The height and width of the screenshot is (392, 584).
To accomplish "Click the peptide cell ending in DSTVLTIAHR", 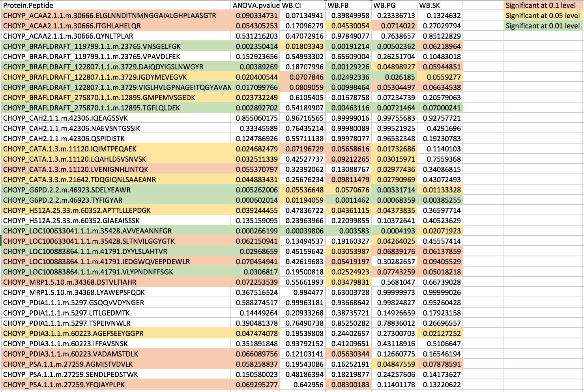I will 116,282.
